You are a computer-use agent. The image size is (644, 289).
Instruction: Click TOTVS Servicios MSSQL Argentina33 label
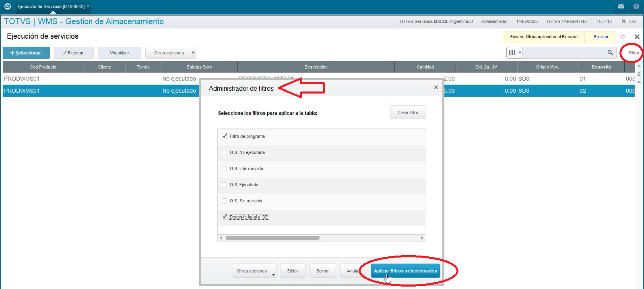436,21
